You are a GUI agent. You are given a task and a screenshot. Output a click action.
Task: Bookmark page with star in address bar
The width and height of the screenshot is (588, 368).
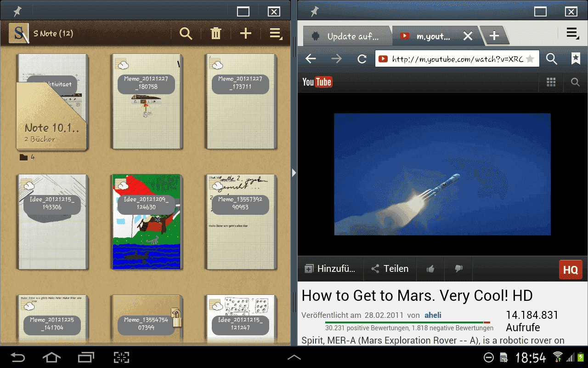coord(530,59)
